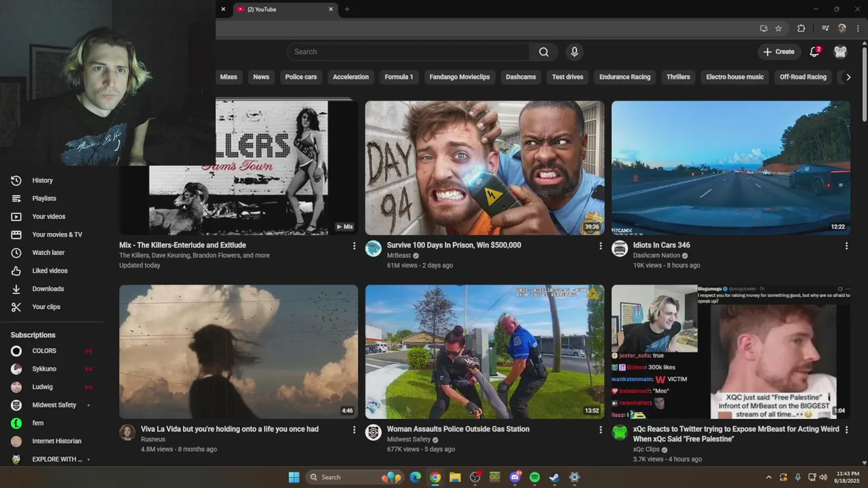Viewport: 868px width, 488px height.
Task: Select the News chip
Action: coord(261,77)
